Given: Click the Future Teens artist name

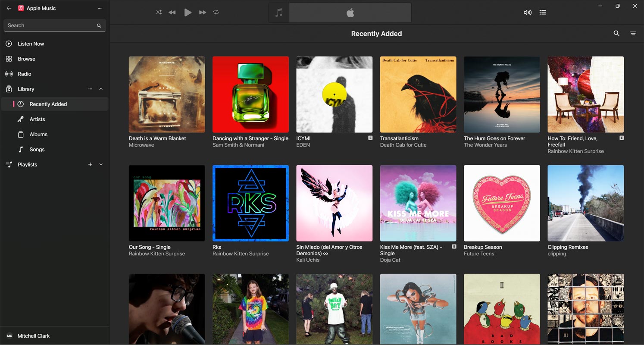Looking at the screenshot, I should pyautogui.click(x=479, y=254).
